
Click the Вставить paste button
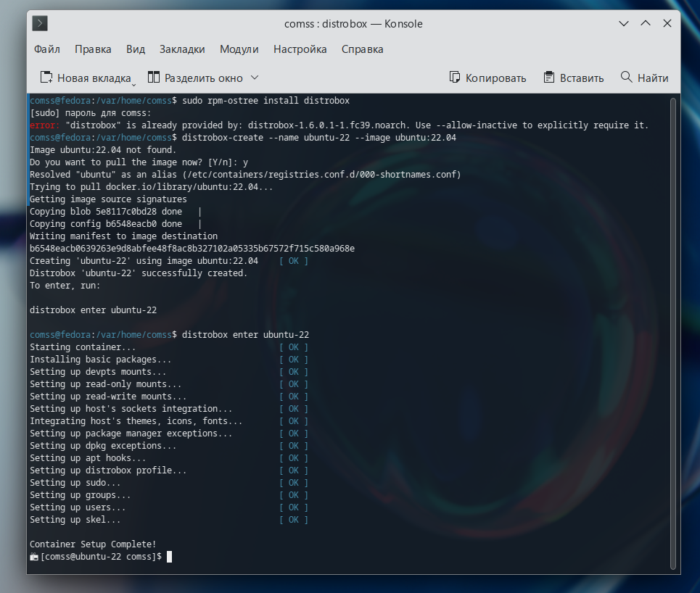[574, 78]
